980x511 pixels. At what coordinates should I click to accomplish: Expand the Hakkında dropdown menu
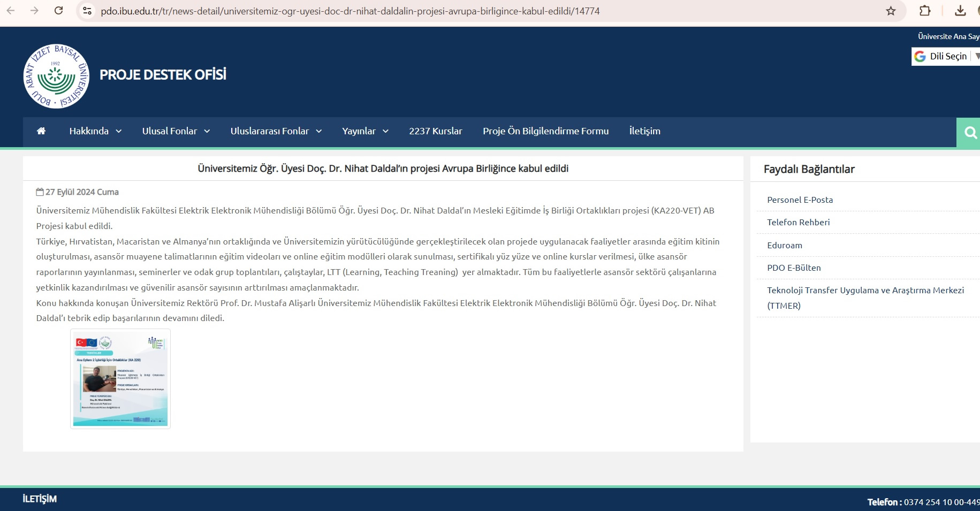pyautogui.click(x=95, y=131)
